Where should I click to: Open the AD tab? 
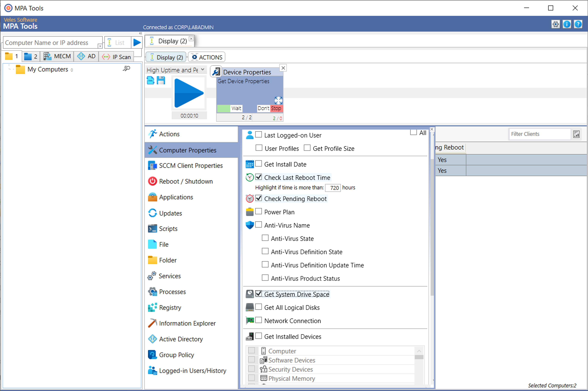click(x=86, y=56)
